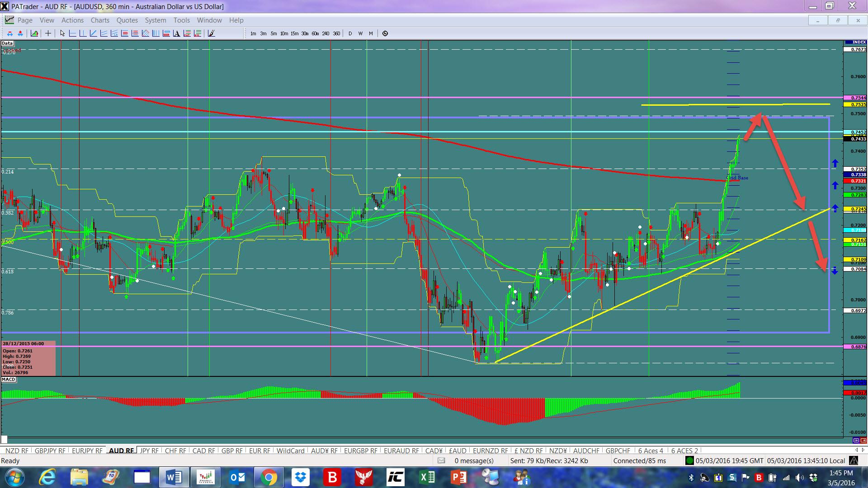Select the paintbrush drawing tool

(211, 33)
